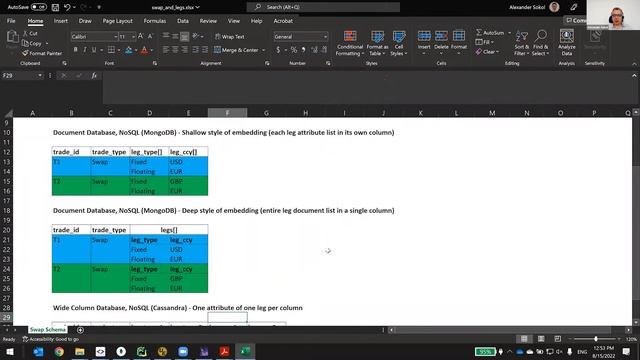Switch to the Data tab
The width and height of the screenshot is (640, 360).
click(x=183, y=21)
